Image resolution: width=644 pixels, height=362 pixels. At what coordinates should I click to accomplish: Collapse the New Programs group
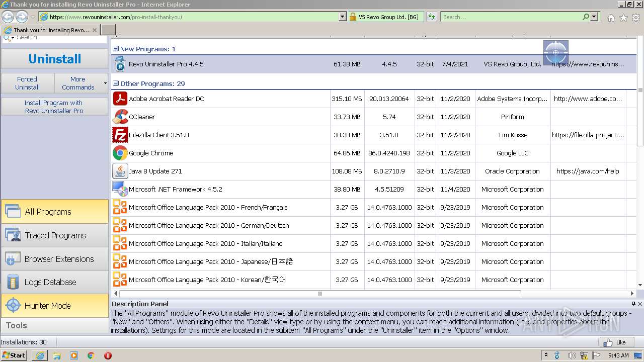[116, 49]
